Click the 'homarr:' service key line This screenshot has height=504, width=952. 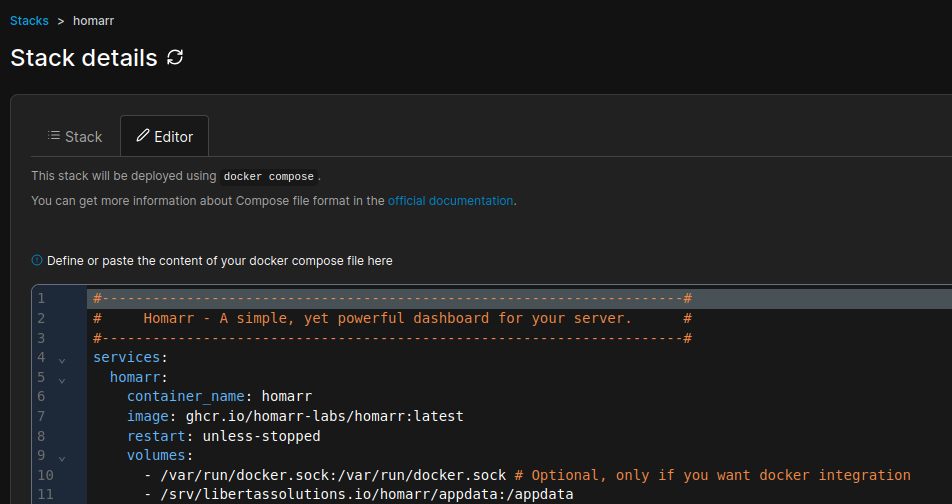tap(138, 377)
